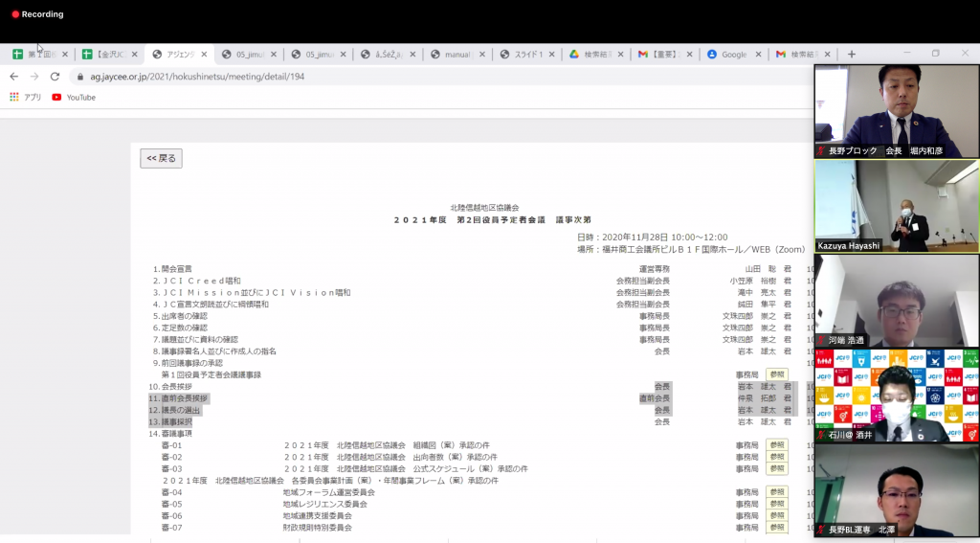This screenshot has width=980, height=543.
Task: Select 河端 浩通 participant video
Action: coord(897,300)
